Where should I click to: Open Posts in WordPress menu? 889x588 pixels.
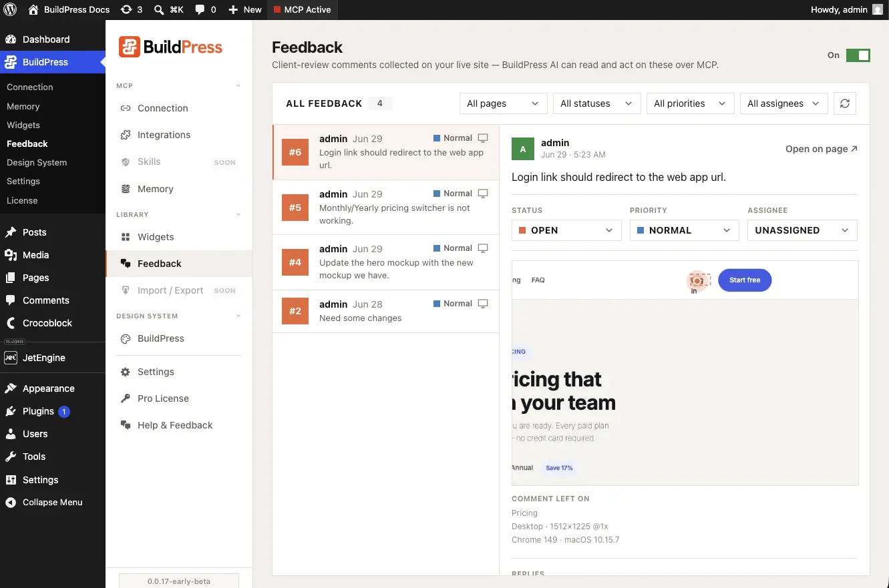pyautogui.click(x=53, y=232)
